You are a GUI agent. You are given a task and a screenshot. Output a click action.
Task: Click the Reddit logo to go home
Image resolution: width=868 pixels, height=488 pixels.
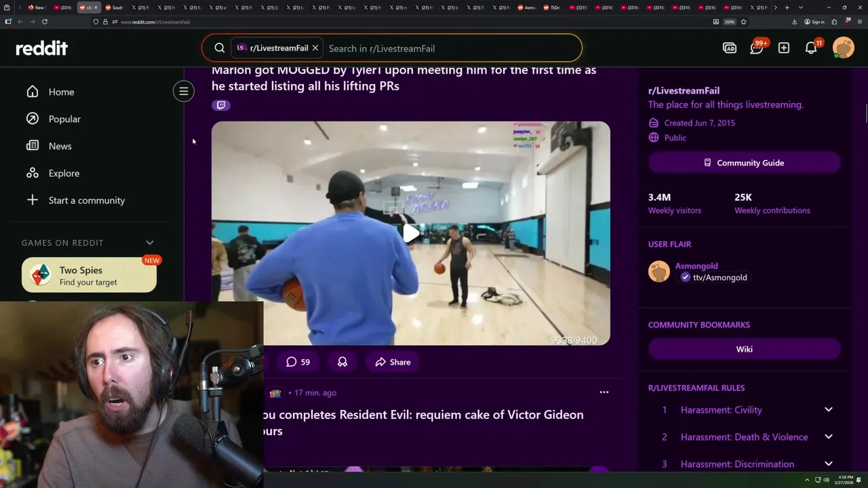pyautogui.click(x=41, y=48)
